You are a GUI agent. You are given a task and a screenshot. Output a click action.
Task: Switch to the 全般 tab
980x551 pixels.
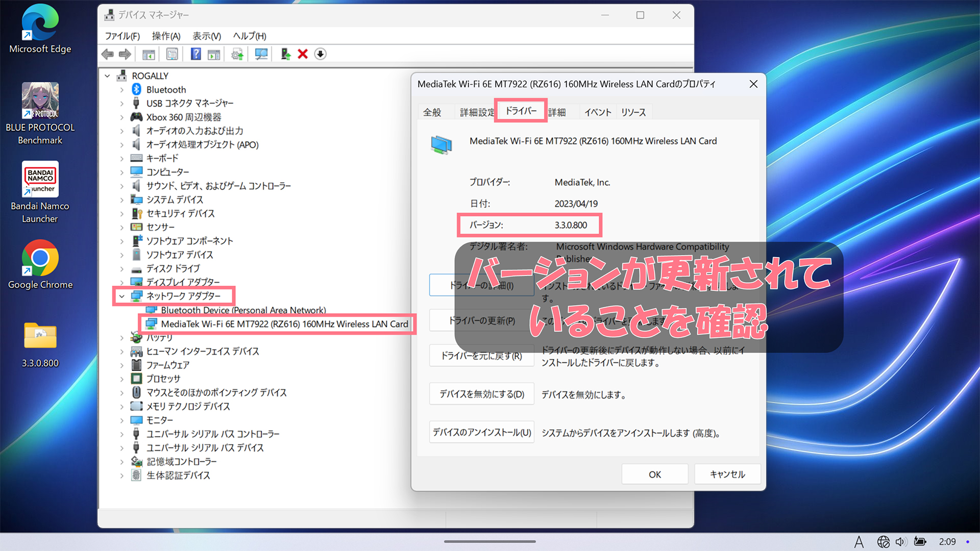click(x=432, y=112)
